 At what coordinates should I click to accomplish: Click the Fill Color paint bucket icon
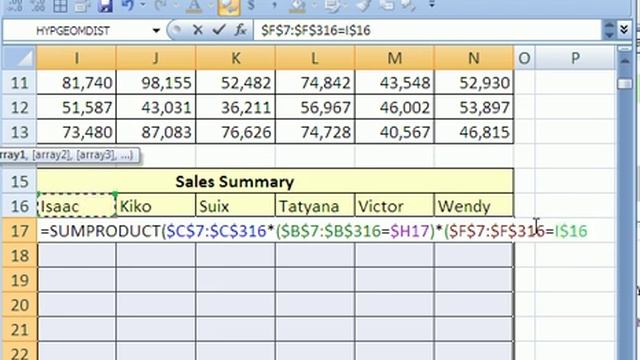click(x=297, y=6)
